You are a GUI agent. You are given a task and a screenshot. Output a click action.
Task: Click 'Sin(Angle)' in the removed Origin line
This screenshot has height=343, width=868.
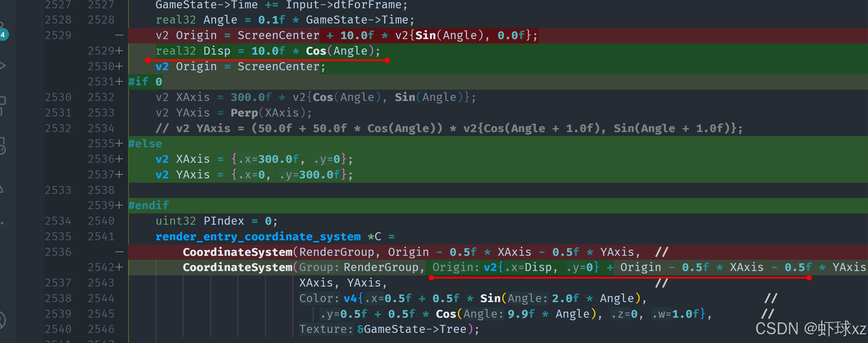click(449, 35)
